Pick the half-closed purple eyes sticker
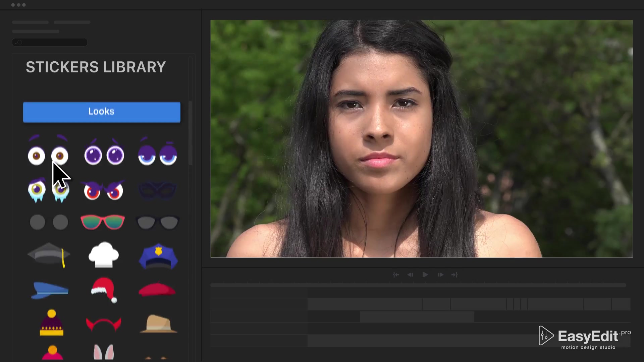 (x=157, y=152)
